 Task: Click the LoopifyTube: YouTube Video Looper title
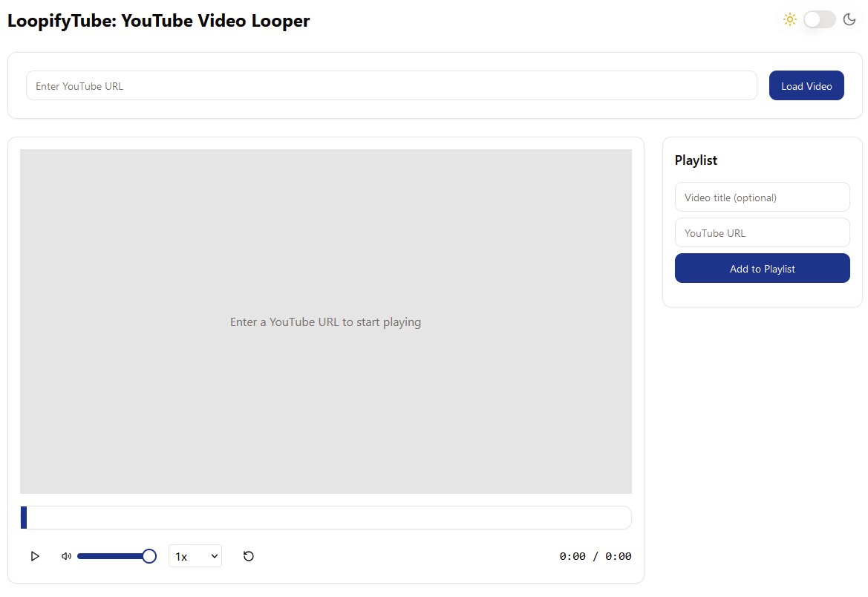click(158, 21)
